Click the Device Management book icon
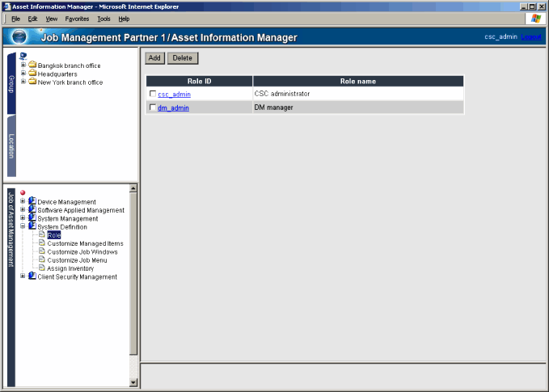 [x=32, y=202]
